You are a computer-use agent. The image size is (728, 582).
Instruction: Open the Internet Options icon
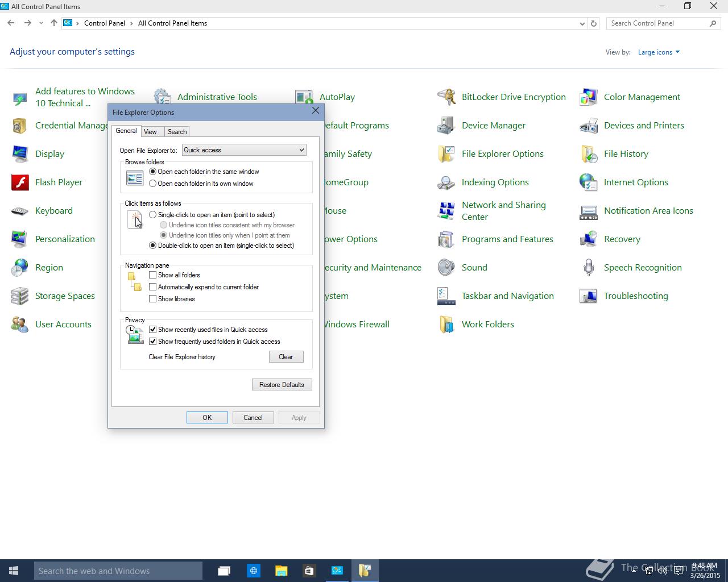[588, 182]
